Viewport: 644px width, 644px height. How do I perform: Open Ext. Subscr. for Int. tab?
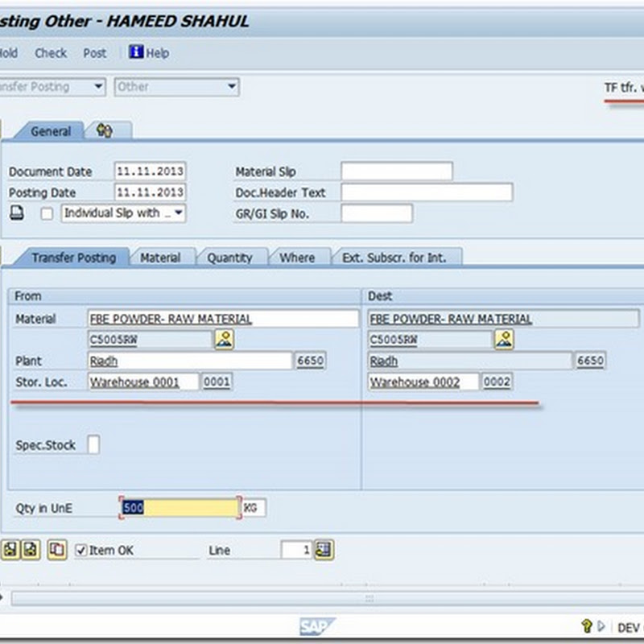pyautogui.click(x=394, y=258)
